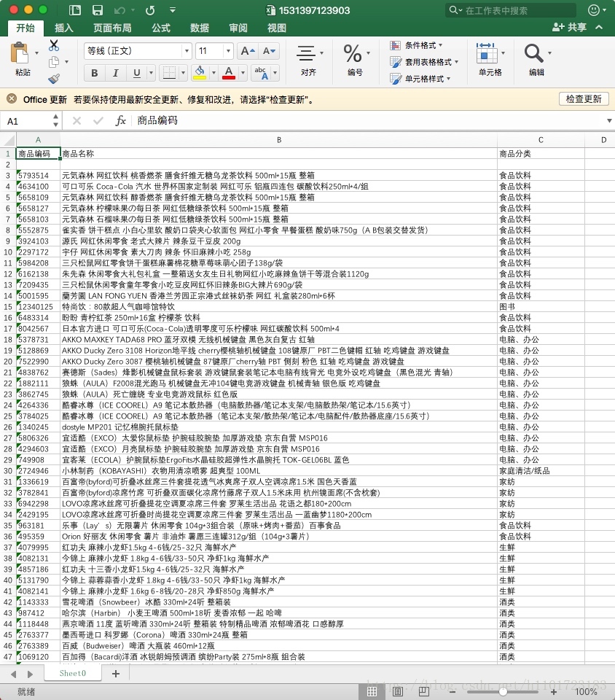Switch to Page Layout view icon
This screenshot has width=615, height=700.
[398, 691]
